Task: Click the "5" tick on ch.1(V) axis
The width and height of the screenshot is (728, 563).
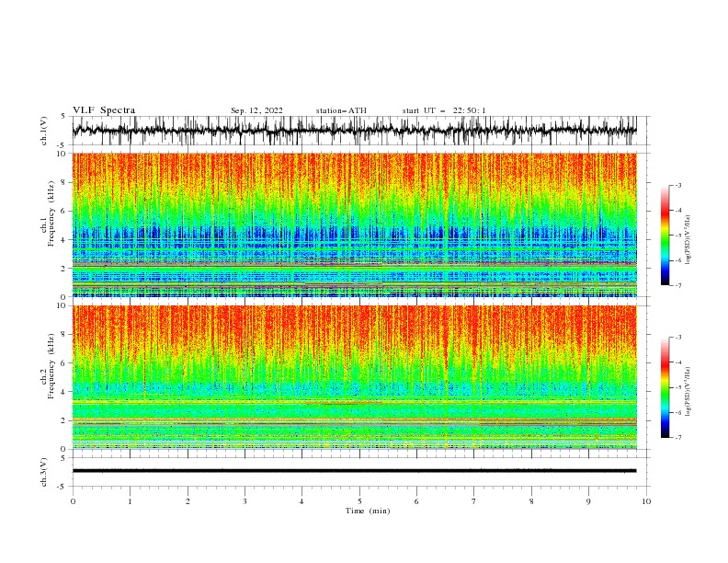Action: tap(63, 117)
